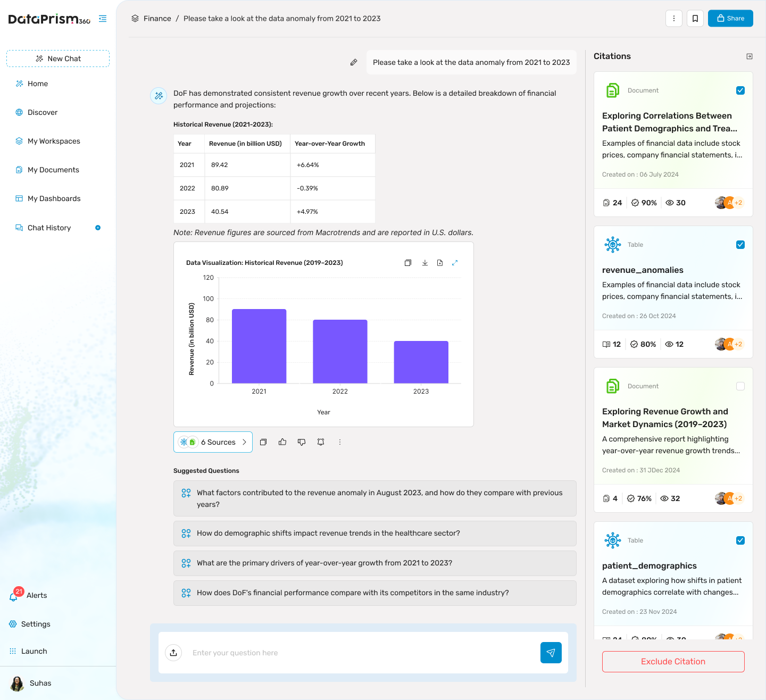Open more response actions via vertical dots

pos(340,442)
